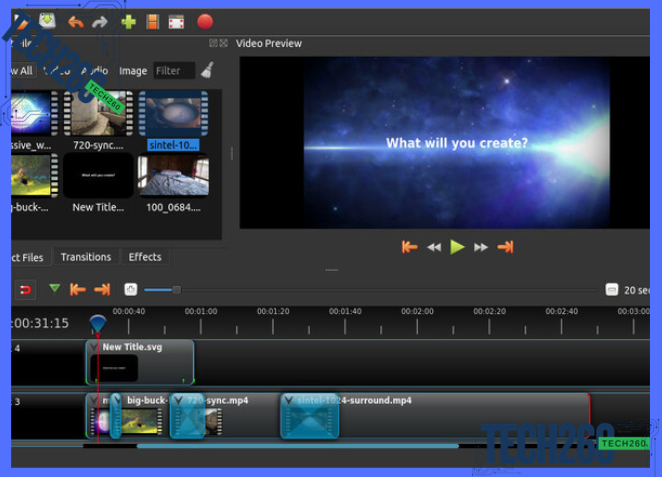Click the Filter text field
Screen dimensions: 662x477
tap(174, 71)
